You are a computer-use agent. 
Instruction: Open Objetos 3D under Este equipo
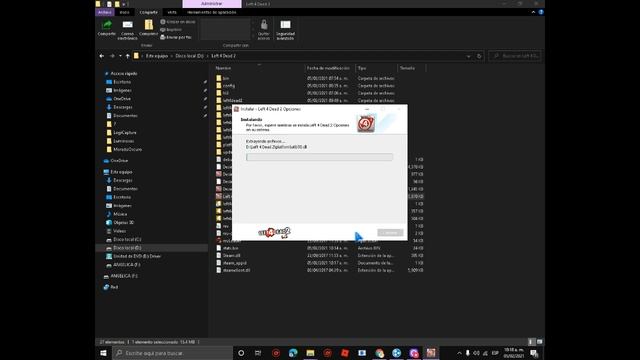coord(123,222)
